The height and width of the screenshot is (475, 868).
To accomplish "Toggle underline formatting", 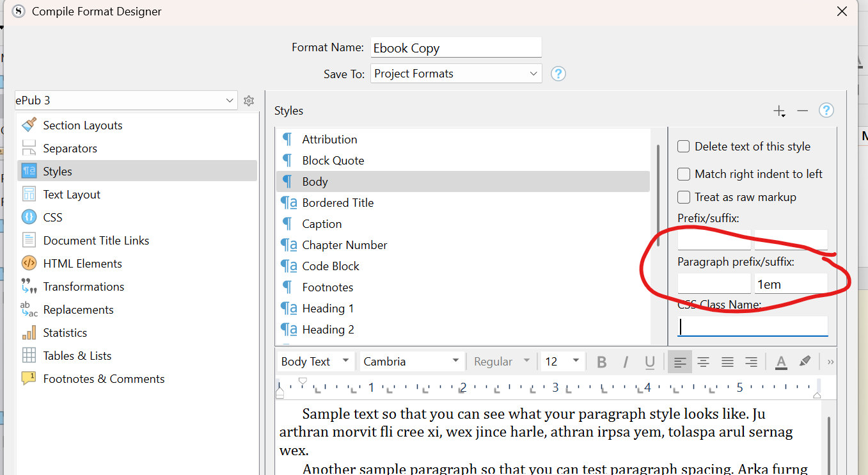I will 650,362.
